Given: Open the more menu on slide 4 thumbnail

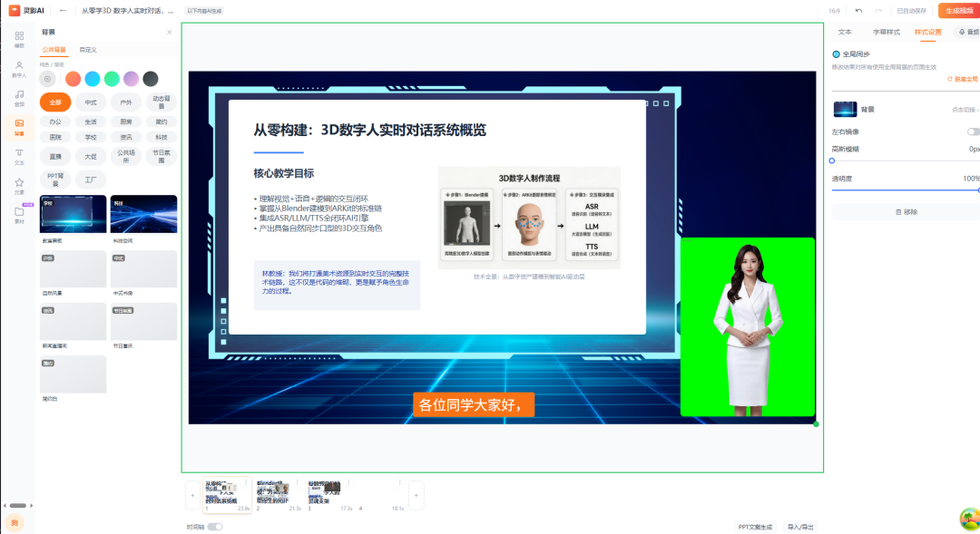Looking at the screenshot, I should [400, 482].
